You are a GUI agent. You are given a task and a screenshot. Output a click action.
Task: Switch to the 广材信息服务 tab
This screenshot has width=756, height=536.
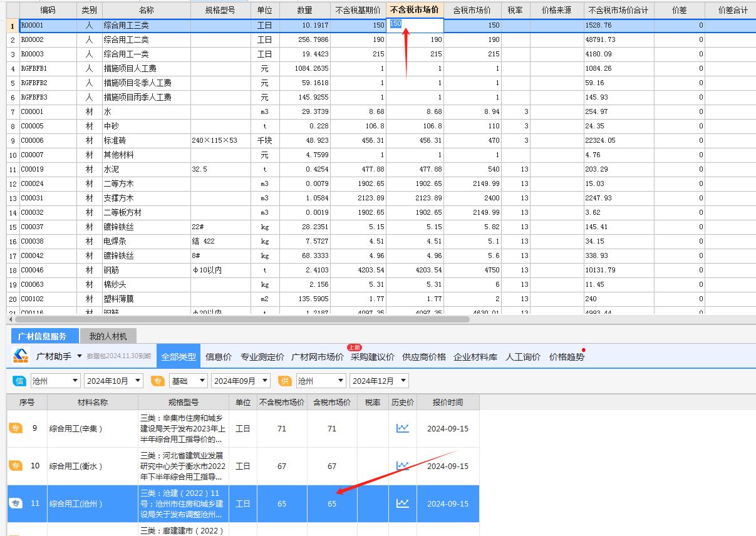coord(45,336)
